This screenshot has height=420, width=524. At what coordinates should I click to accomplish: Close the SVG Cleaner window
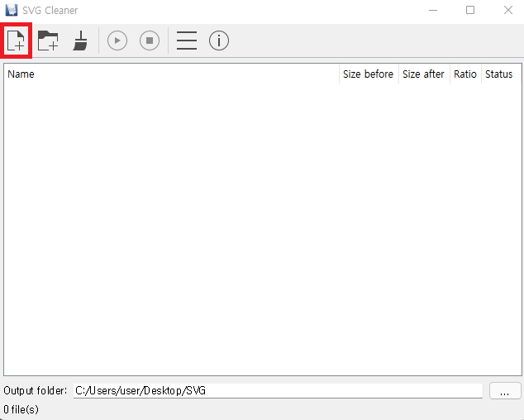tap(508, 10)
